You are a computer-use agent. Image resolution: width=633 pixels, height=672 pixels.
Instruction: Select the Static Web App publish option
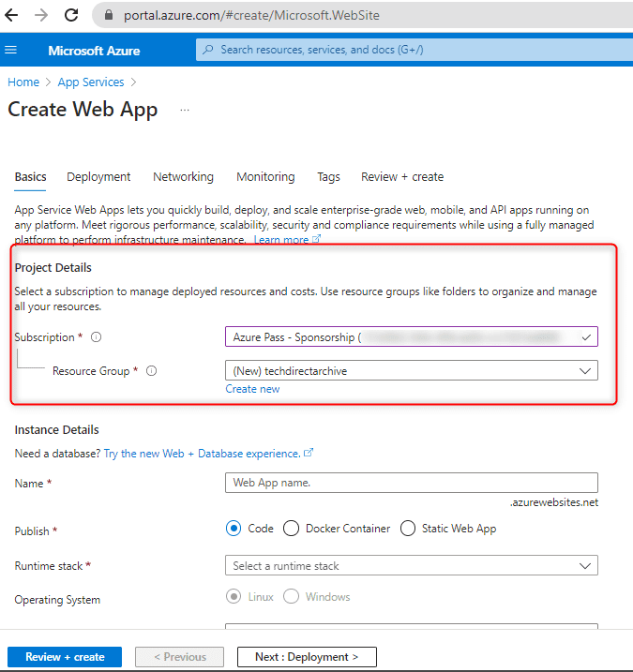tap(408, 529)
